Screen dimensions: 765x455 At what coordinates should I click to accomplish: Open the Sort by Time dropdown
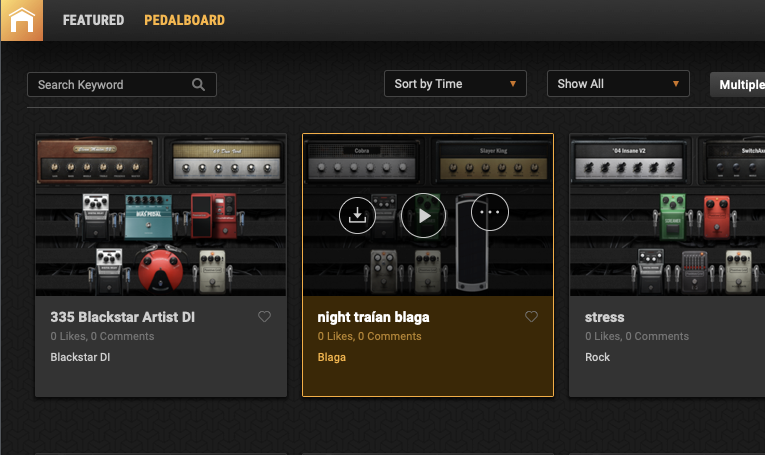tap(455, 83)
